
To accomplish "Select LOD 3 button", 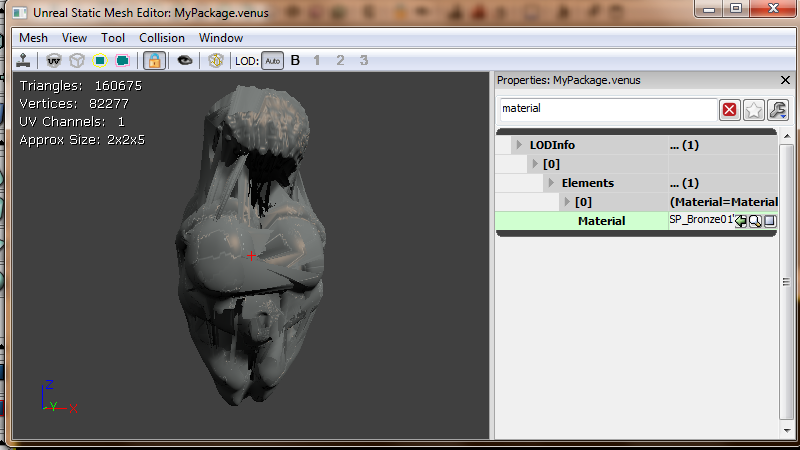I will click(364, 61).
